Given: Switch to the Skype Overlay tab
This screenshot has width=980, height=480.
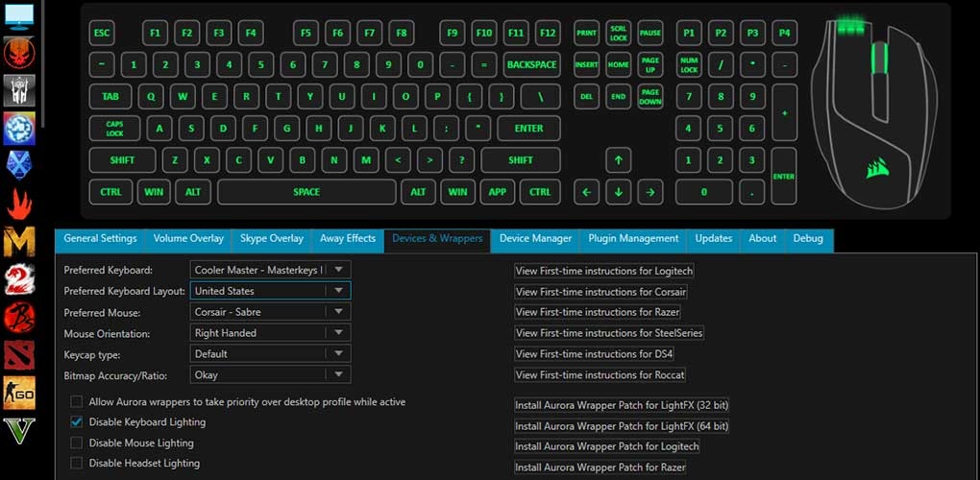Looking at the screenshot, I should [271, 239].
